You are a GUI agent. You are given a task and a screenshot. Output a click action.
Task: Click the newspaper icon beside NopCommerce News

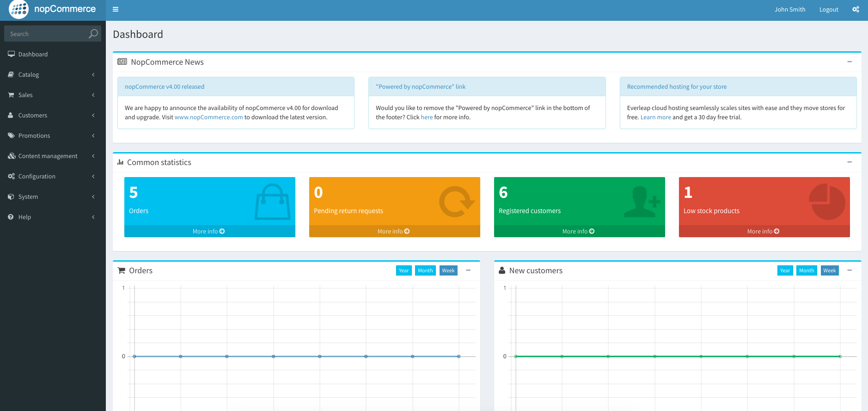tap(122, 61)
